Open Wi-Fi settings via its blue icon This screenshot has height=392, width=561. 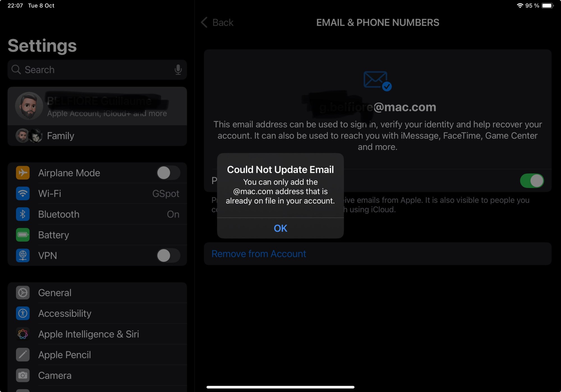click(23, 194)
